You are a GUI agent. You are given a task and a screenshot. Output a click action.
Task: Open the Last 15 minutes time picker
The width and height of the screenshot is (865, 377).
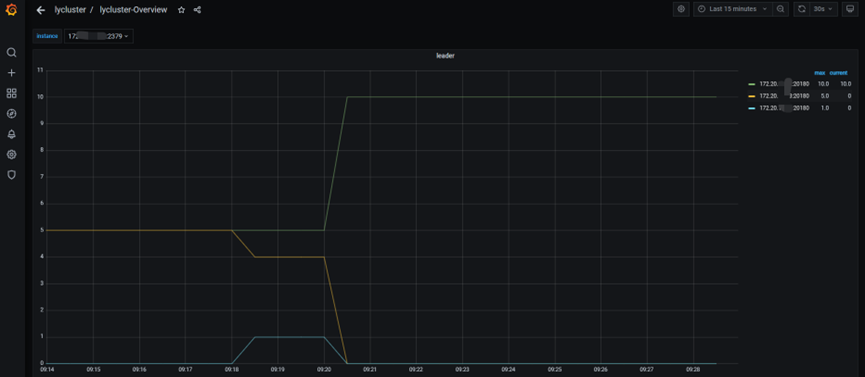[x=733, y=9]
